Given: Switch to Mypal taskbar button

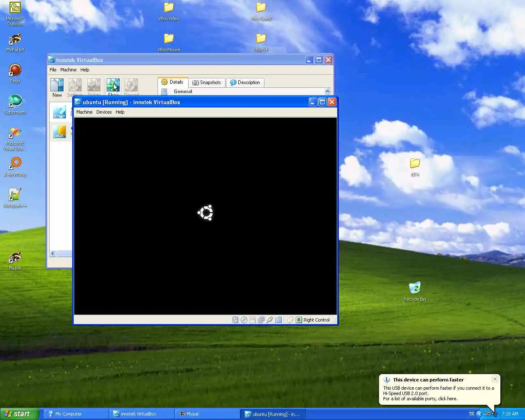Looking at the screenshot, I should click(207, 414).
